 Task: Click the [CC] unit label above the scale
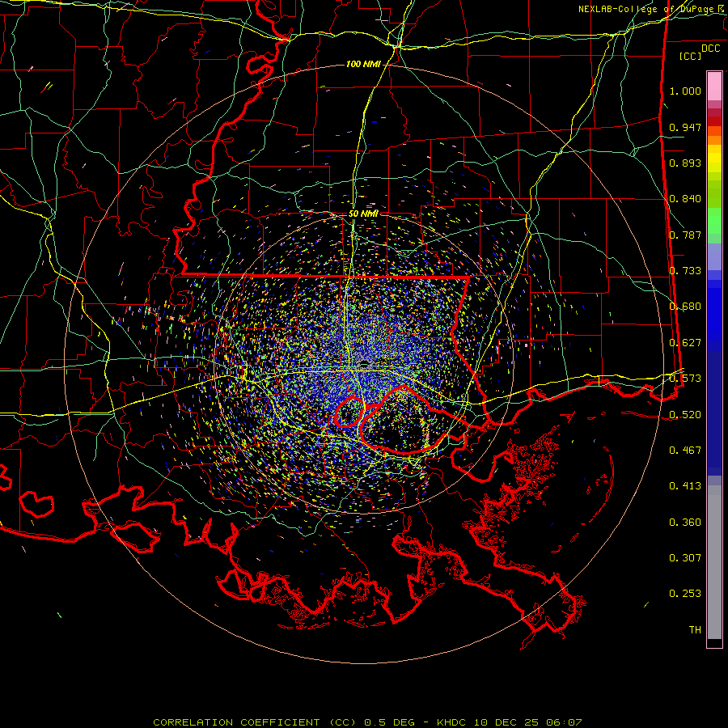point(691,56)
